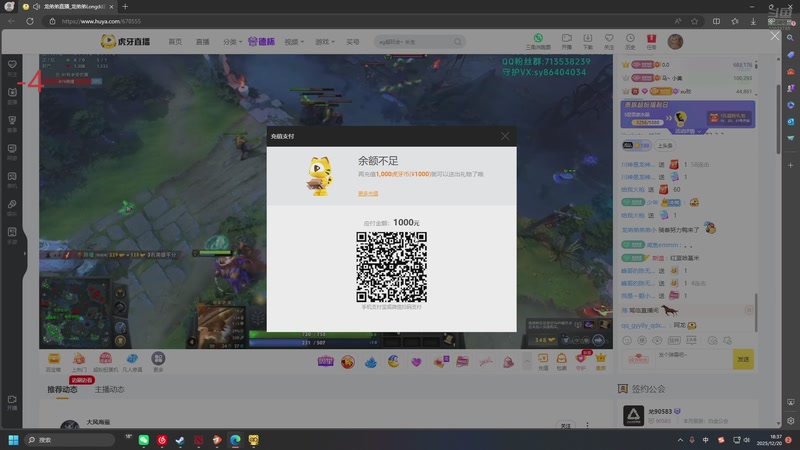This screenshot has width=800, height=450.
Task: Show hidden system tray icons
Action: coord(680,440)
